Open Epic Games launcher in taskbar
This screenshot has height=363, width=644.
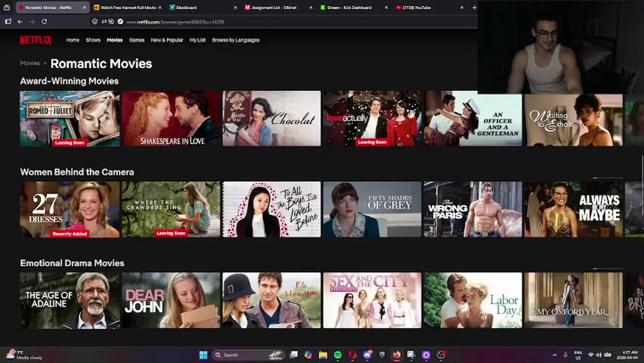[x=382, y=355]
